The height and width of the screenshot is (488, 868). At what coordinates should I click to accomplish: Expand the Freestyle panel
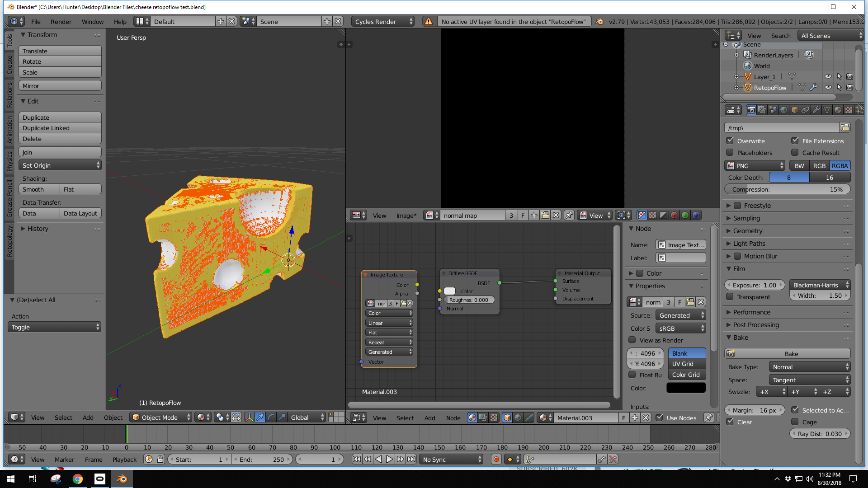point(746,206)
